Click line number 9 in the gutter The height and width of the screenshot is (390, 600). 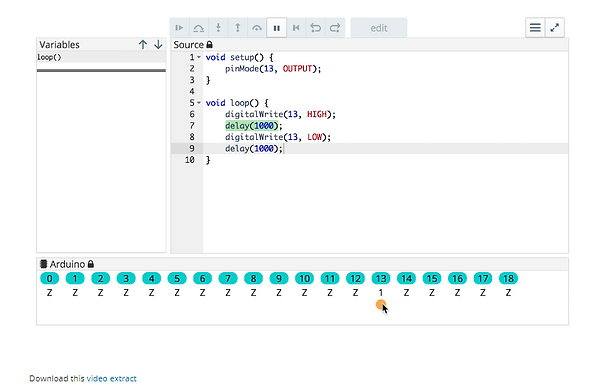(x=192, y=148)
